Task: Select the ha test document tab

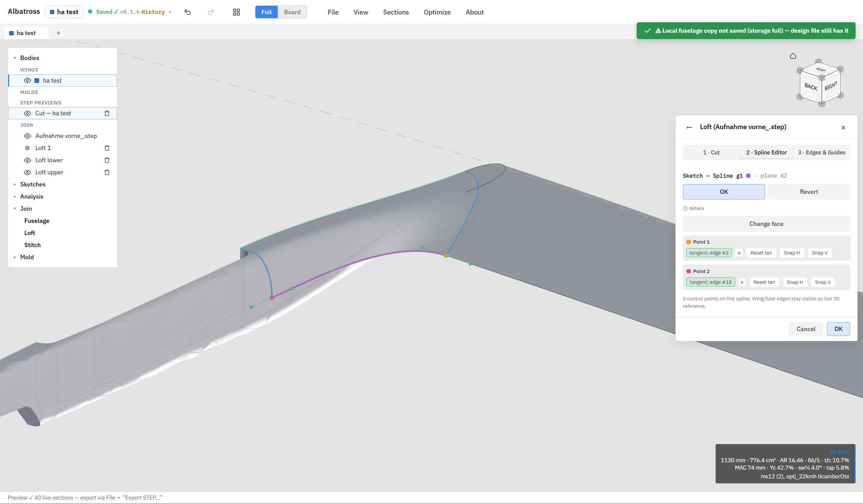Action: point(26,33)
